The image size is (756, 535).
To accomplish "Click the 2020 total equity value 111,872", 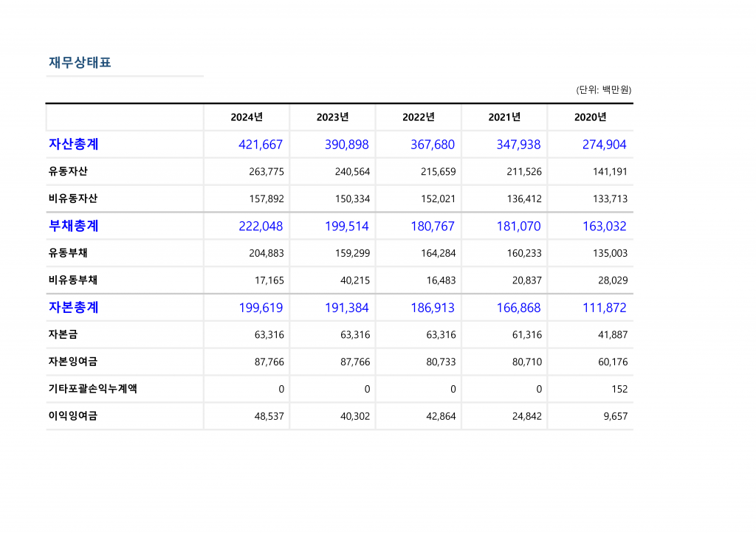I will (x=604, y=308).
